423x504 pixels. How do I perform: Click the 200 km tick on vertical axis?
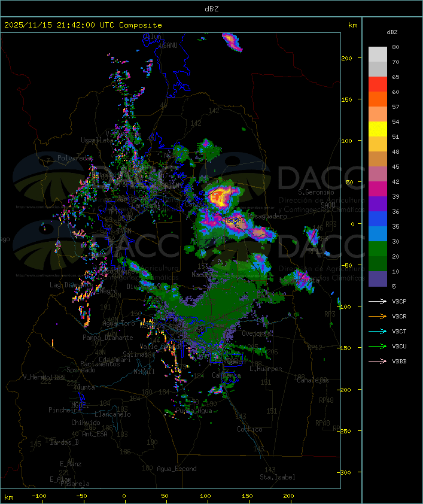coord(346,58)
